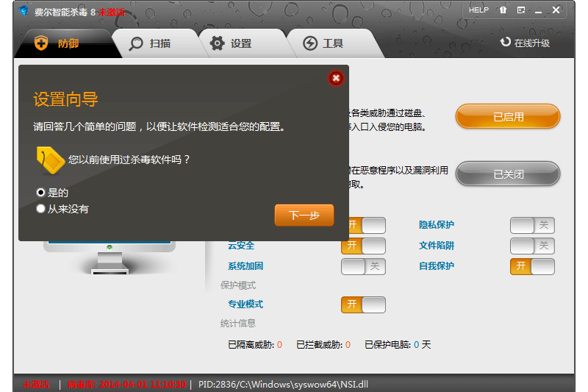This screenshot has height=392, width=588.
Task: Click the 已关闭 (Disabled) grey button
Action: 508,174
